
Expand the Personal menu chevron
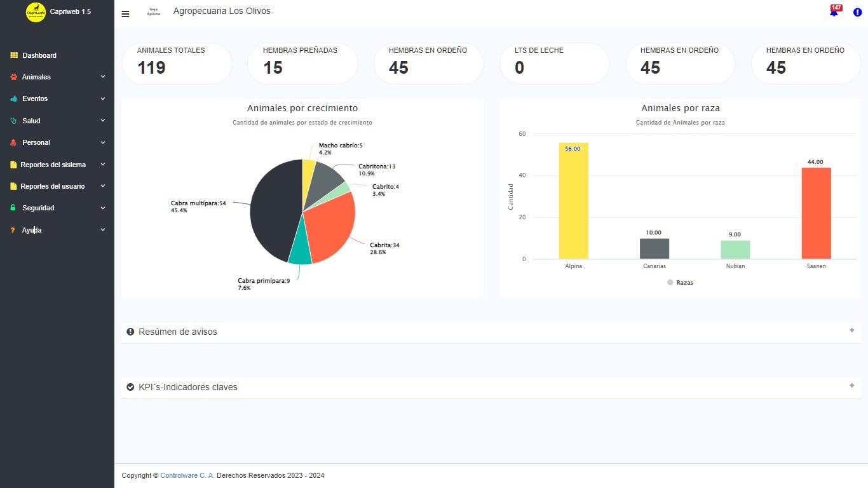[102, 142]
